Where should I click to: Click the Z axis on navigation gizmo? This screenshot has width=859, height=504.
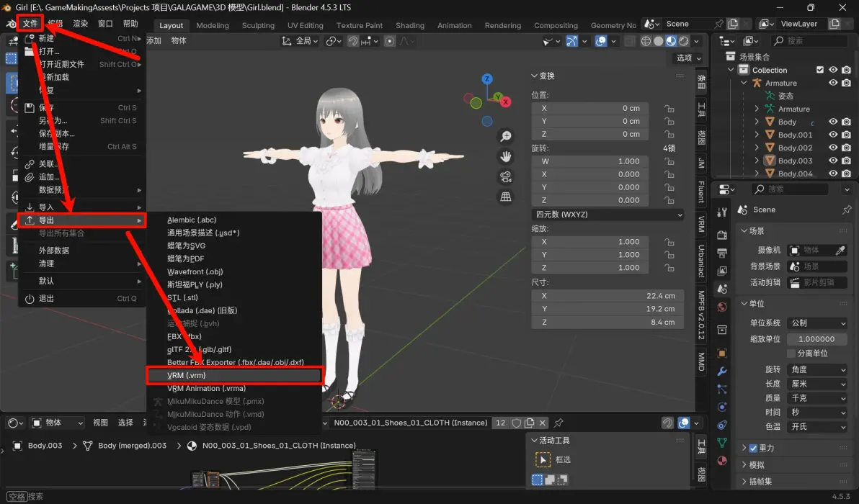point(487,79)
